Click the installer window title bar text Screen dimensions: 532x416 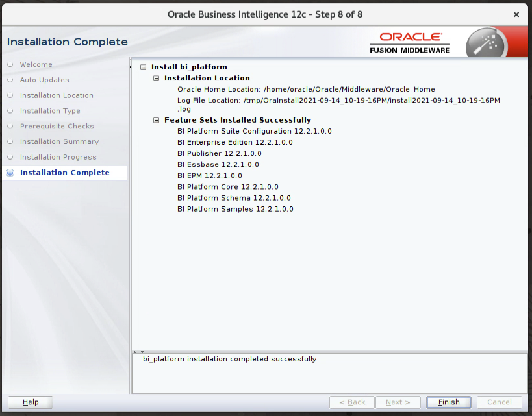pos(265,14)
